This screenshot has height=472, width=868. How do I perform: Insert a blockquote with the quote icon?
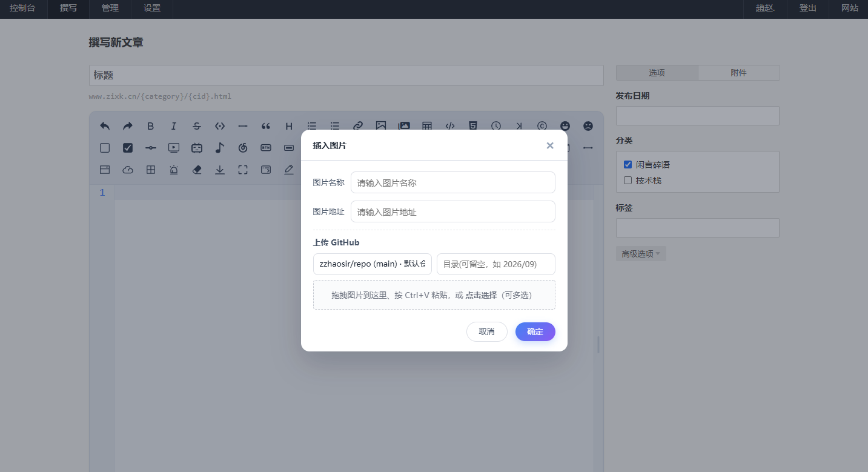click(266, 126)
